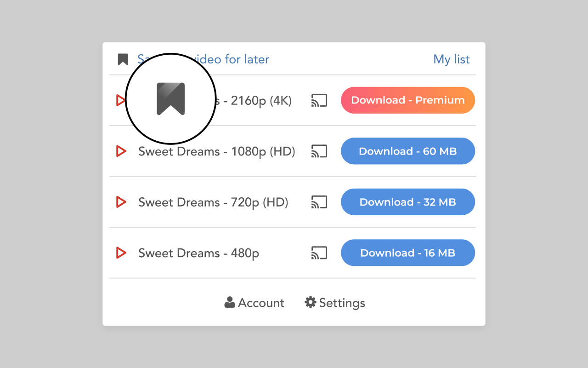This screenshot has height=368, width=588.
Task: Play Sweet Dreams in 480p
Action: (121, 253)
